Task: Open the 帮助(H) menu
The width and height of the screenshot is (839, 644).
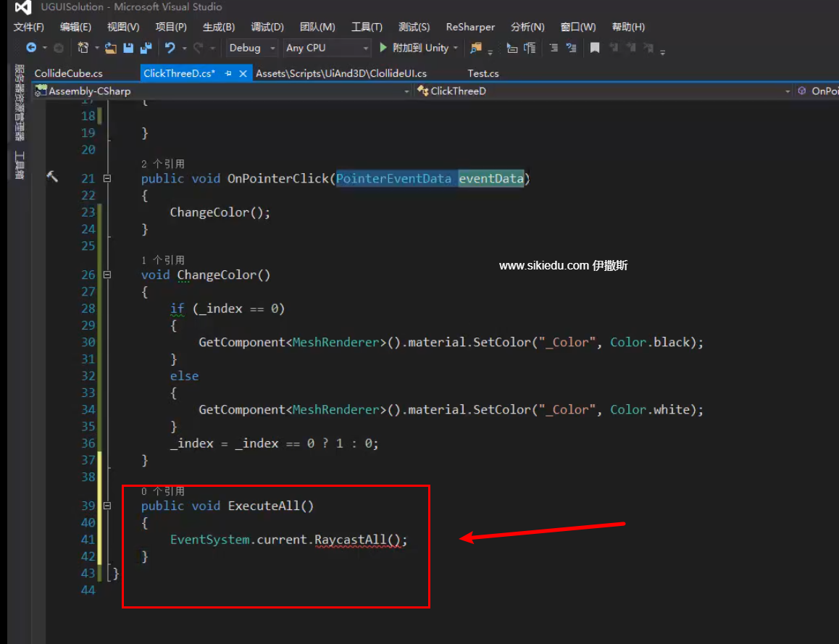Action: pyautogui.click(x=628, y=28)
